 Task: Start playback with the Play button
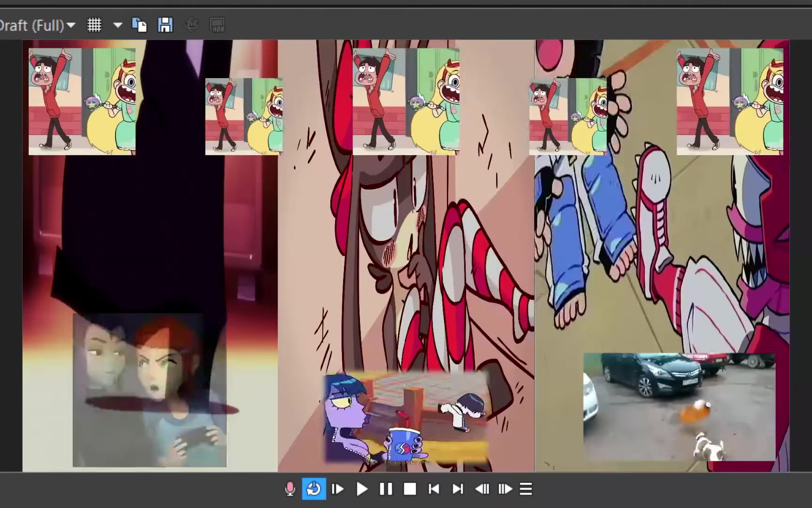pos(362,489)
